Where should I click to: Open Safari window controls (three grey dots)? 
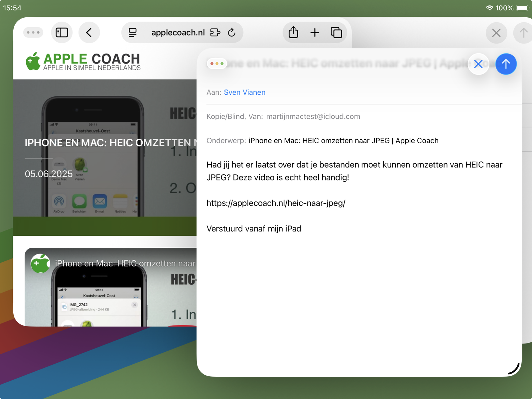pyautogui.click(x=33, y=33)
